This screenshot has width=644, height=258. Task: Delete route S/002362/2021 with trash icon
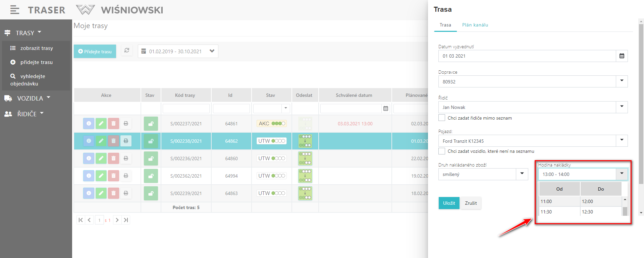[113, 176]
